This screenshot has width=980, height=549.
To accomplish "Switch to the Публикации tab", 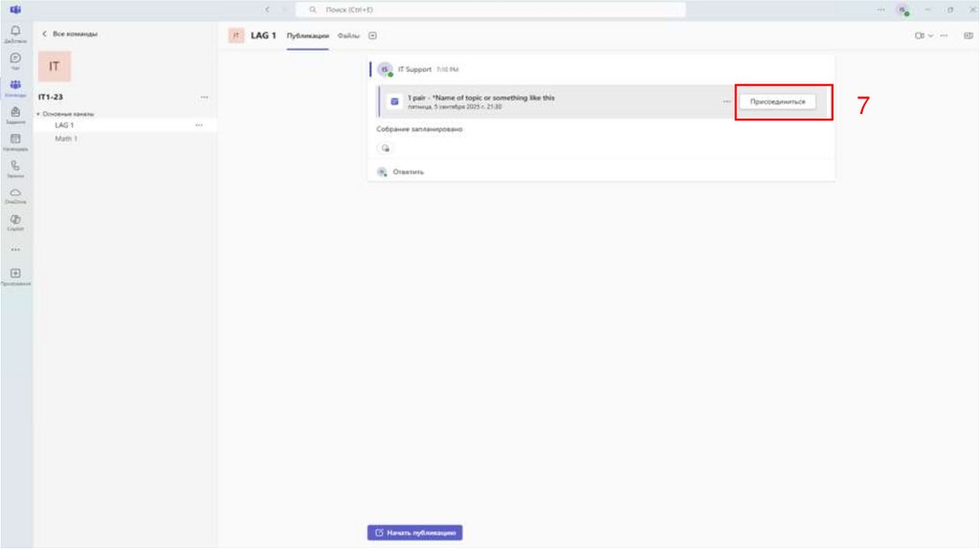I will tap(307, 35).
